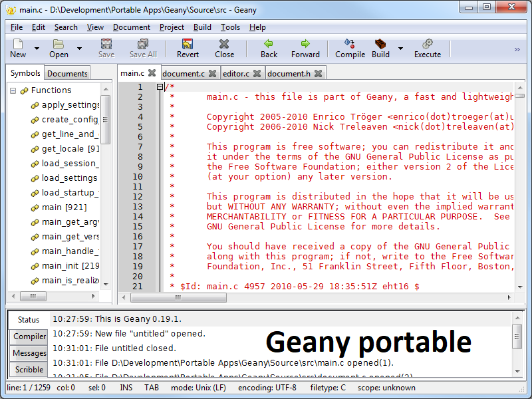Close the editor.c tab
This screenshot has height=399, width=532.
point(257,74)
